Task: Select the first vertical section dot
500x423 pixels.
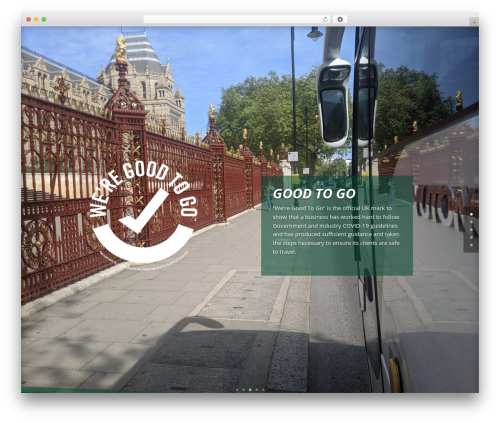Action: point(471,214)
